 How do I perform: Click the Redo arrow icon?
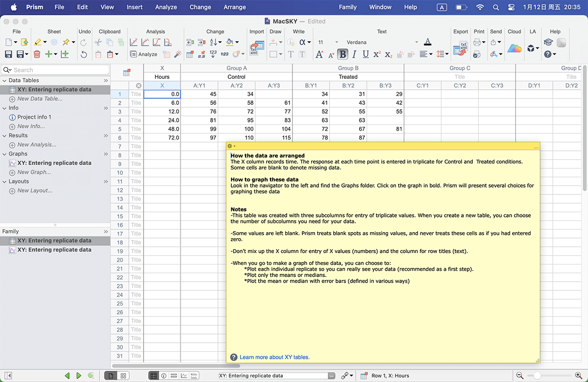pos(84,43)
